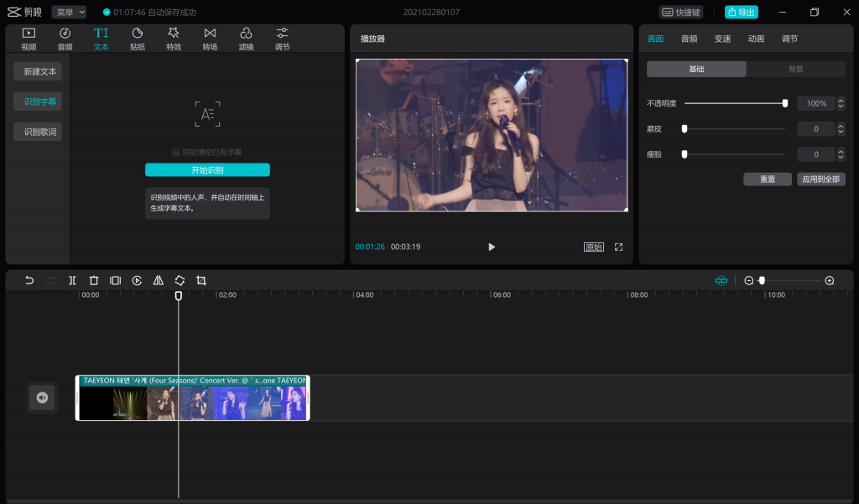Click the 磨皮 value field showing 0
This screenshot has width=859, height=504.
pos(816,129)
